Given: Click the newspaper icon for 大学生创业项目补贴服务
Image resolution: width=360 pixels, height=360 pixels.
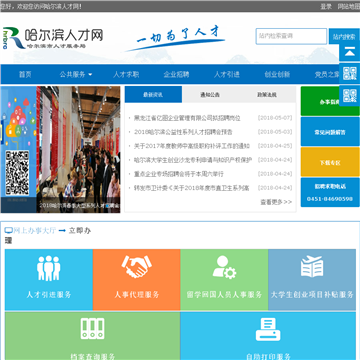Looking at the screenshot, I should [x=312, y=266].
